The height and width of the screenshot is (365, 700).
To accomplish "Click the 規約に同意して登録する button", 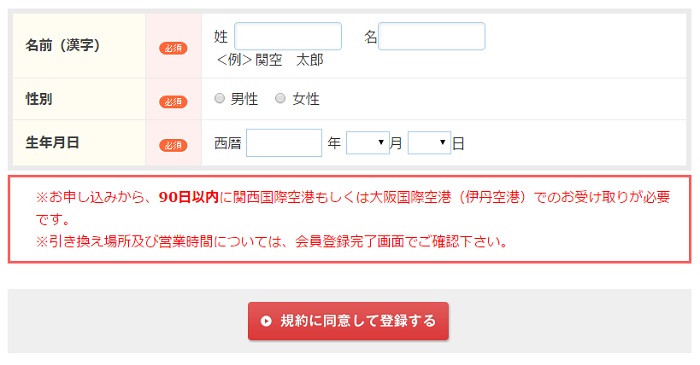I will click(x=348, y=321).
